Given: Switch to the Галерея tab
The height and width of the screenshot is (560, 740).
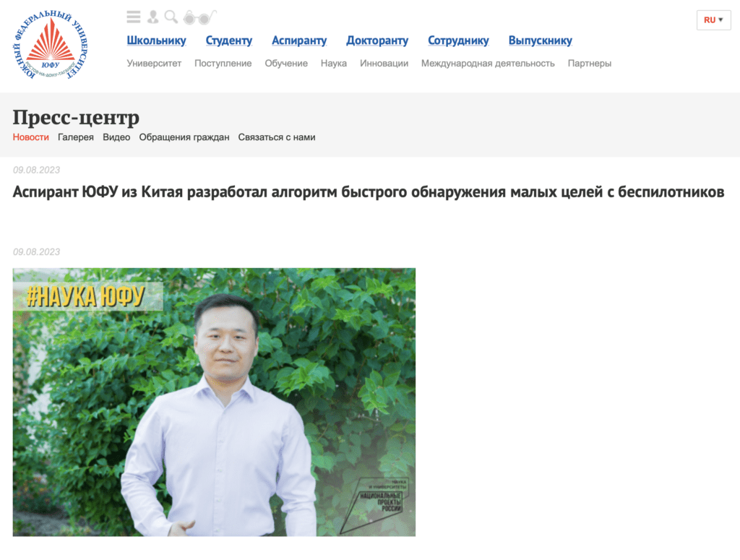Looking at the screenshot, I should coord(75,137).
